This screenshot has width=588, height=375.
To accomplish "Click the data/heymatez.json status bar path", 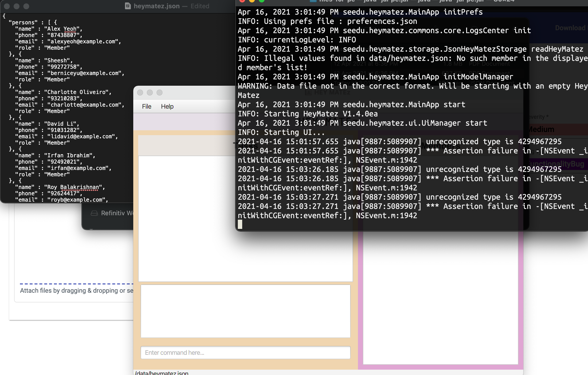I will click(x=162, y=373).
